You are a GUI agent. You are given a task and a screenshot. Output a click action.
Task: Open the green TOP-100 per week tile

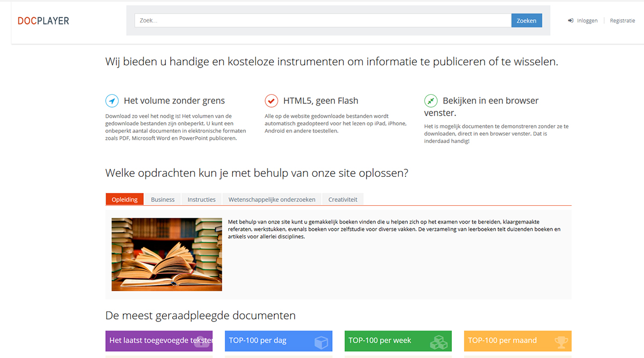coord(398,341)
